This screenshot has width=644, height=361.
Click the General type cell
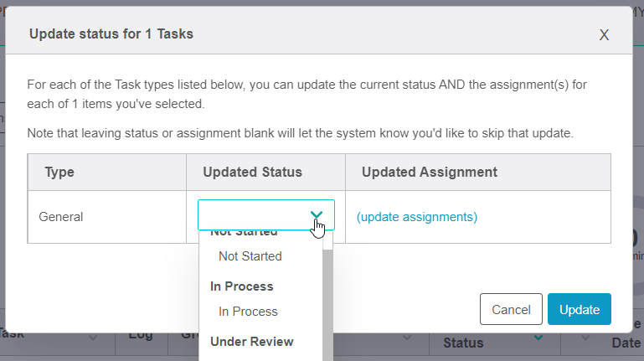(61, 217)
